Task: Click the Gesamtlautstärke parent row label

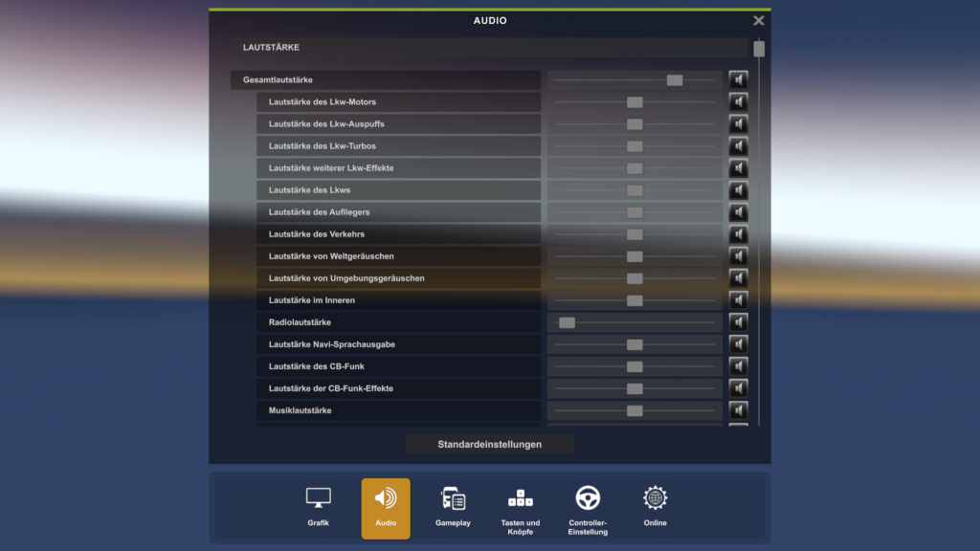Action: (x=386, y=80)
